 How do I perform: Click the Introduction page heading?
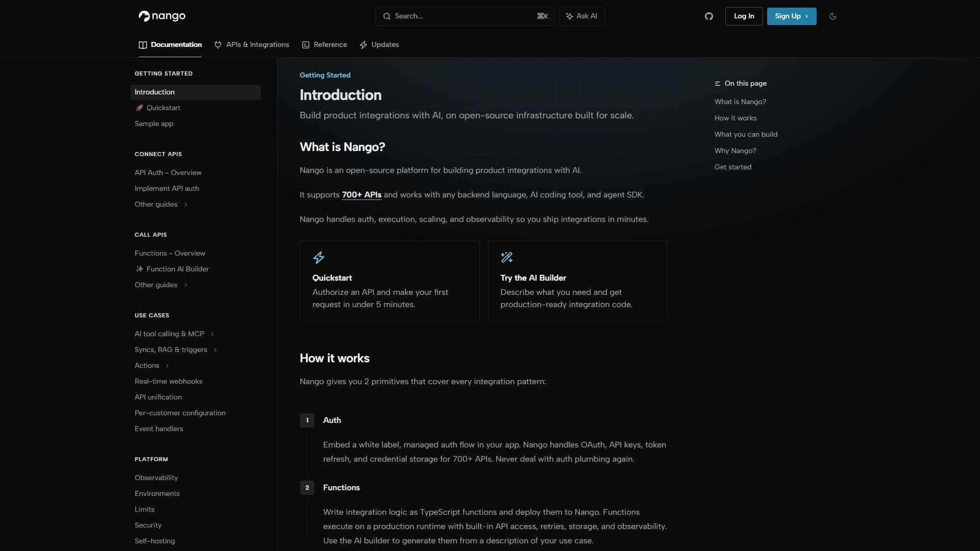(340, 95)
